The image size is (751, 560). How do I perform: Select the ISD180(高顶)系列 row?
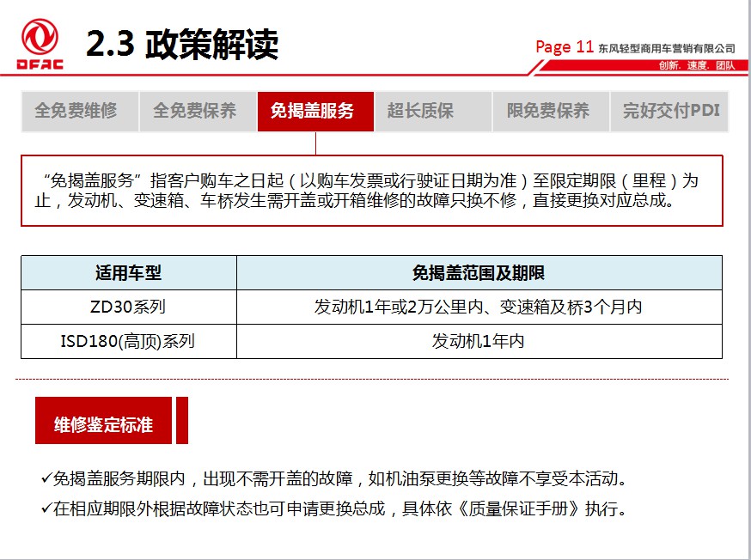click(128, 340)
